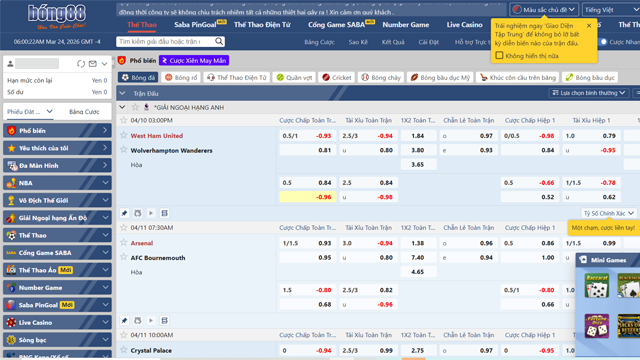Open scoreboard icon for West Ham match
Viewport: 640px width, 360px height.
pyautogui.click(x=164, y=213)
